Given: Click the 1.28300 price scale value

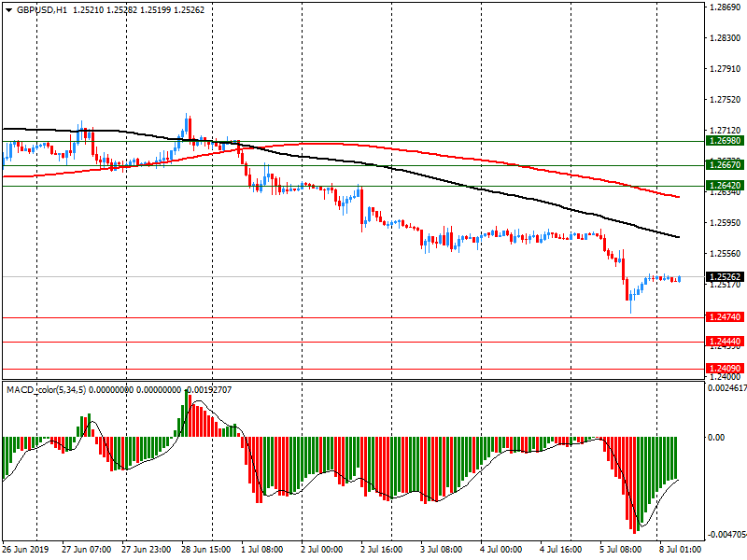Looking at the screenshot, I should [x=726, y=38].
